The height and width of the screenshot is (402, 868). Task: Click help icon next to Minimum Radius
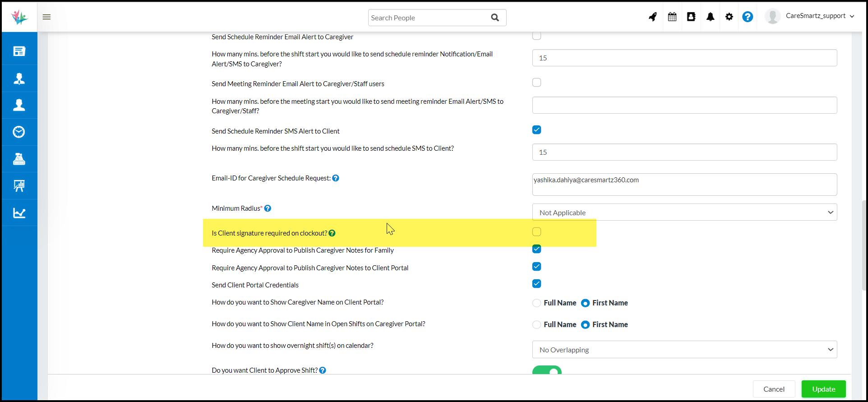[268, 208]
